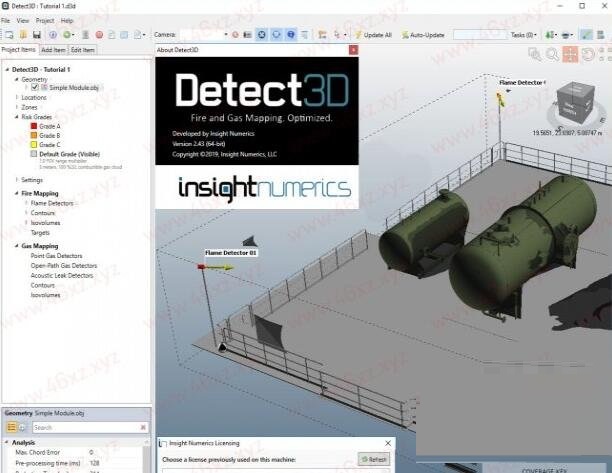Click the Grade A red color swatch

click(33, 126)
